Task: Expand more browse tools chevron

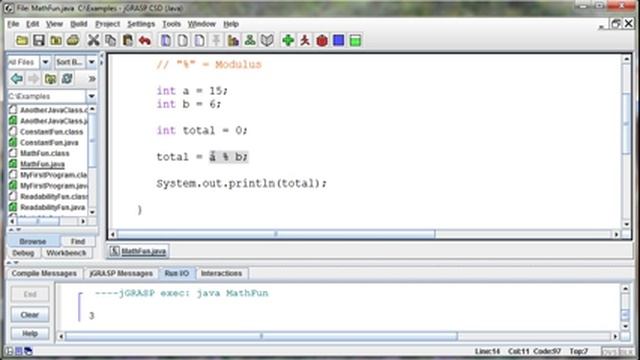Action: [x=92, y=78]
